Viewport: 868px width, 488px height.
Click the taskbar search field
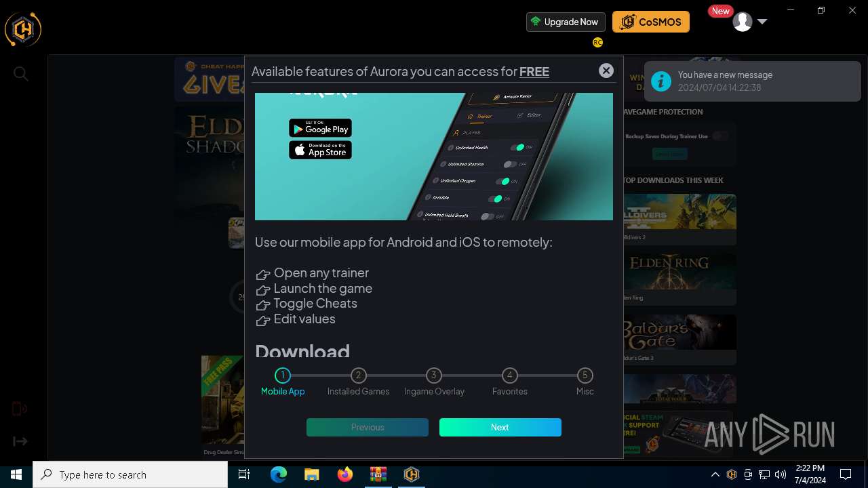point(130,474)
